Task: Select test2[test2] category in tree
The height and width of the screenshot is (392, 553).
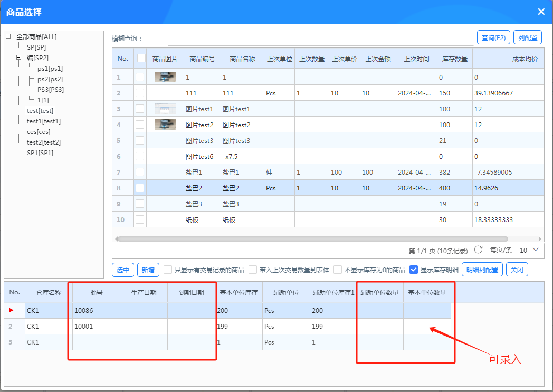Action: click(44, 142)
